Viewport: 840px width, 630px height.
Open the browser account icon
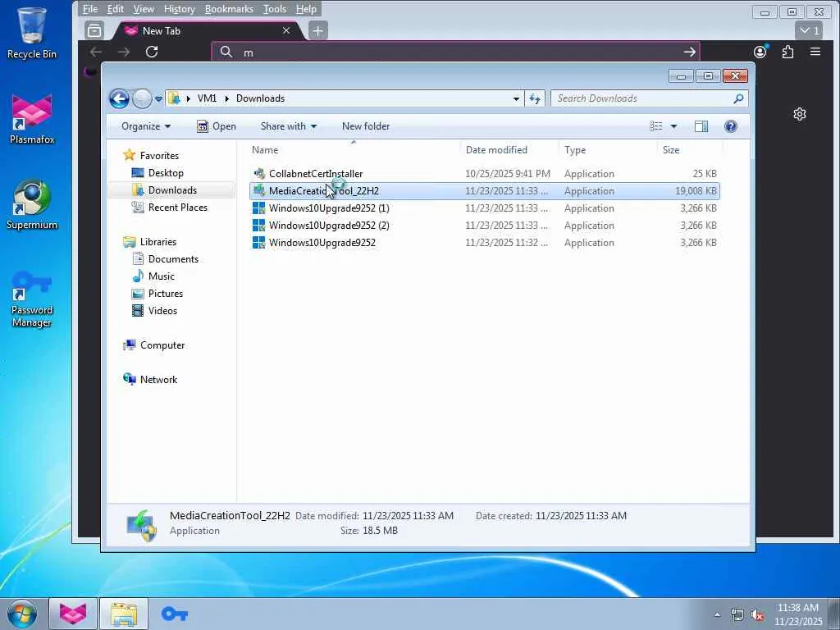click(760, 52)
